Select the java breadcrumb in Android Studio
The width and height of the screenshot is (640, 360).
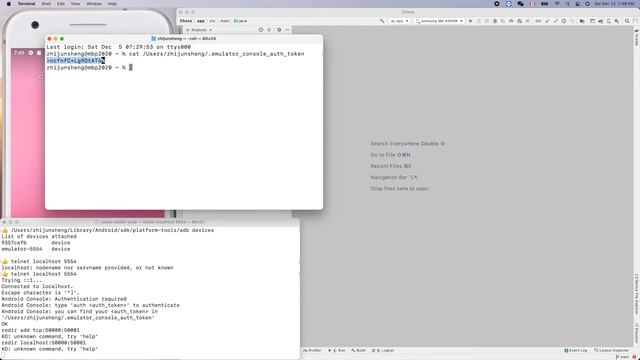click(240, 21)
